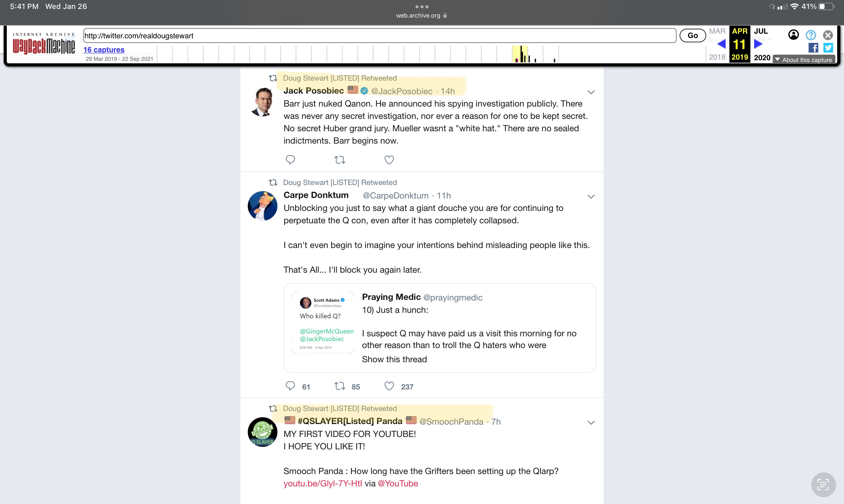
Task: Click the 14h timestamp on Posobiec tweet
Action: 448,91
